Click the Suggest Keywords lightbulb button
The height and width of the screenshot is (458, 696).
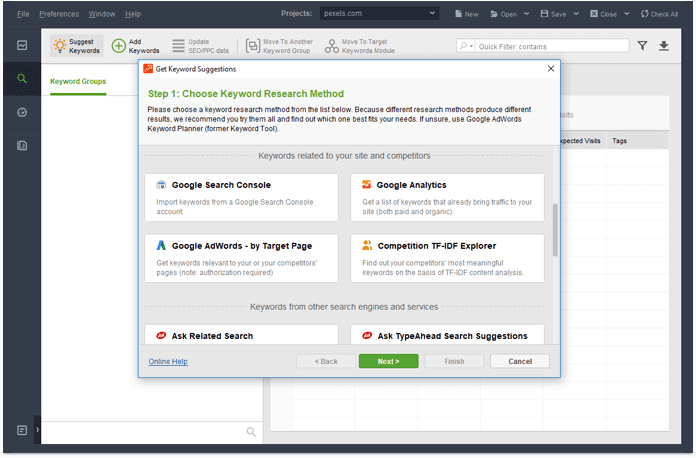click(77, 46)
